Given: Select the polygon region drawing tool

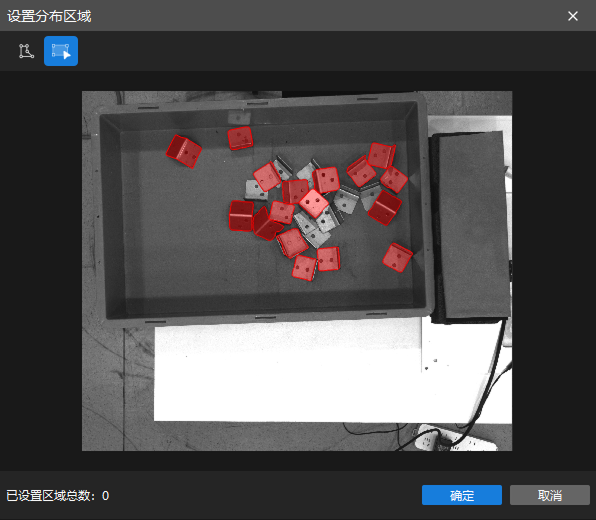Looking at the screenshot, I should point(26,51).
